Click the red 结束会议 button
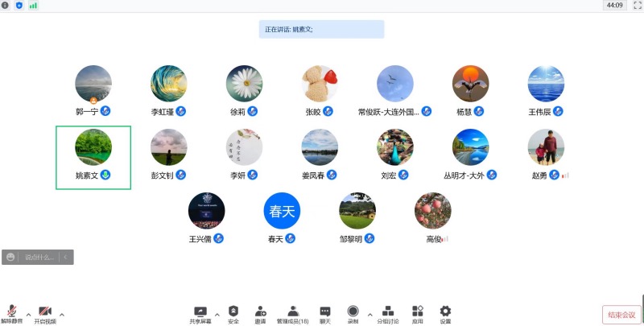The height and width of the screenshot is (326, 644). (621, 315)
